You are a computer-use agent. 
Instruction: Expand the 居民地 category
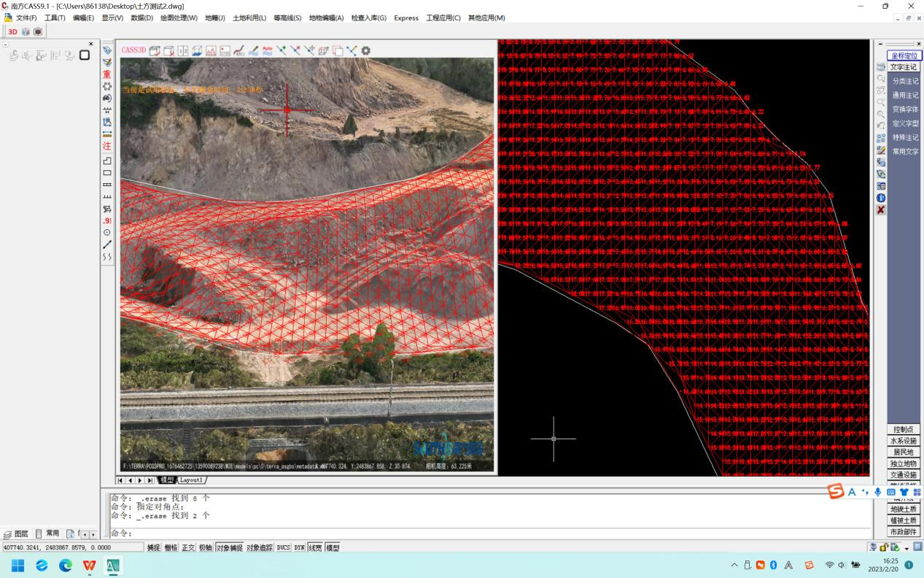click(x=904, y=452)
